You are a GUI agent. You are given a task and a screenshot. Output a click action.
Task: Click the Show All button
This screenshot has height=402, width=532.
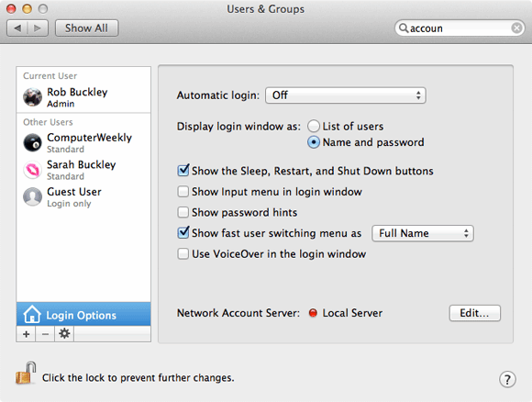coord(86,28)
